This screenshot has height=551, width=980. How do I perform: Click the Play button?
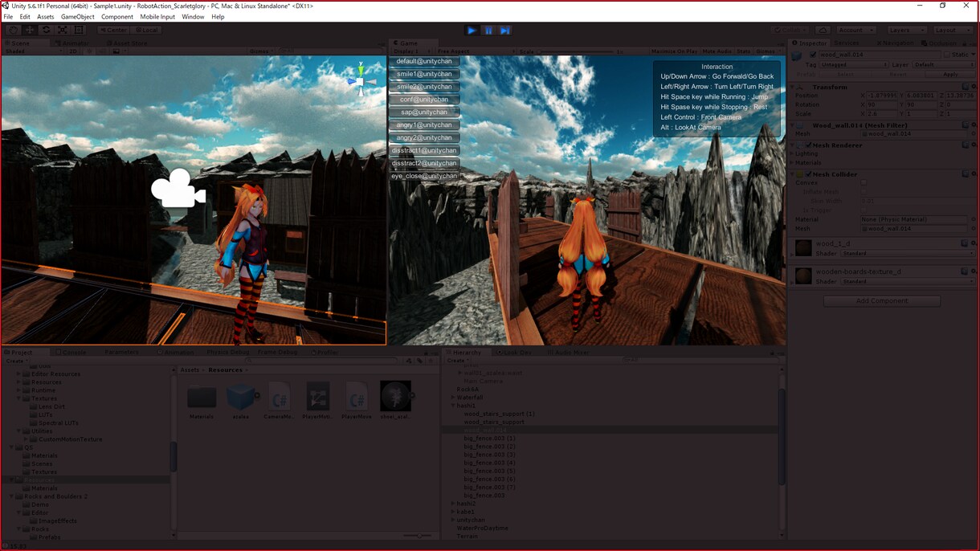click(472, 31)
